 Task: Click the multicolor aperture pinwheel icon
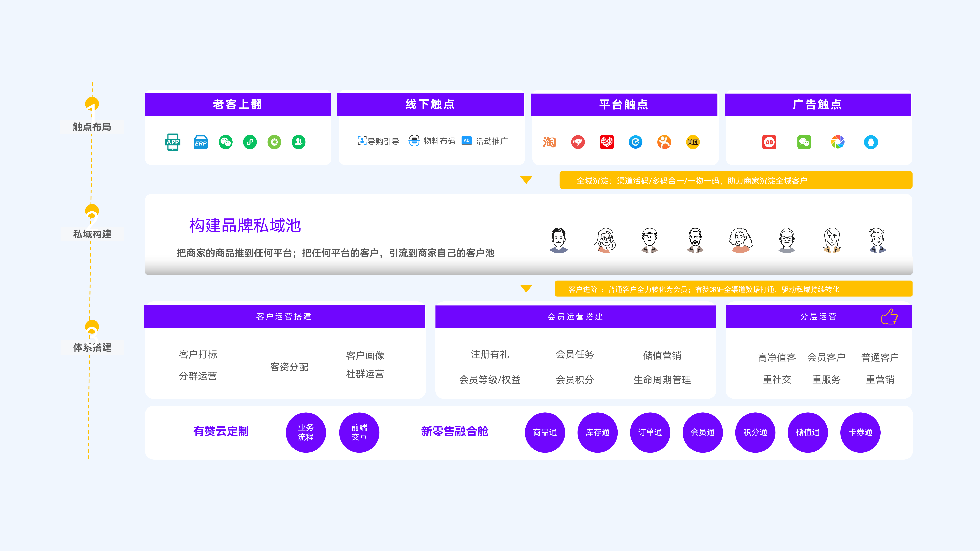[838, 142]
